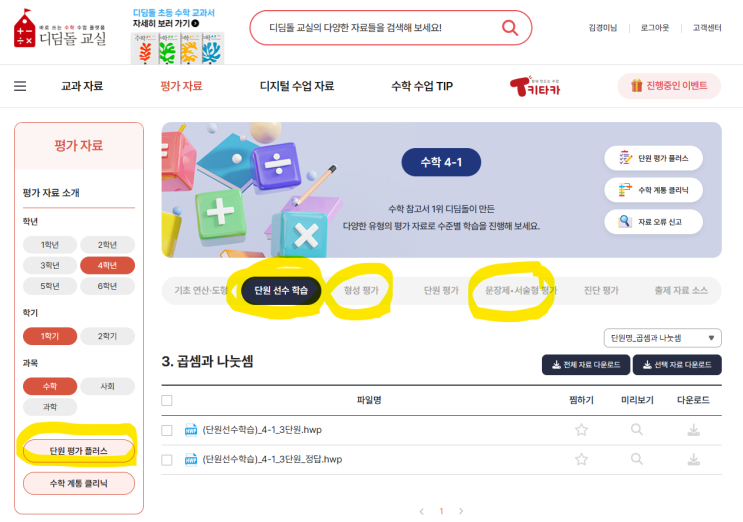
Task: Click the textbook cover thumbnails banner
Action: coord(177,48)
